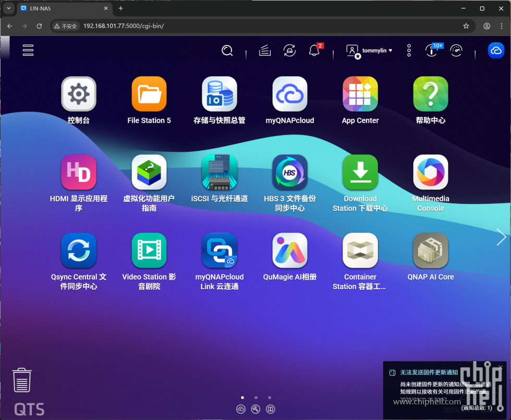Open Download Station 下载中心
Viewport: 511px width, 420px height.
point(360,172)
